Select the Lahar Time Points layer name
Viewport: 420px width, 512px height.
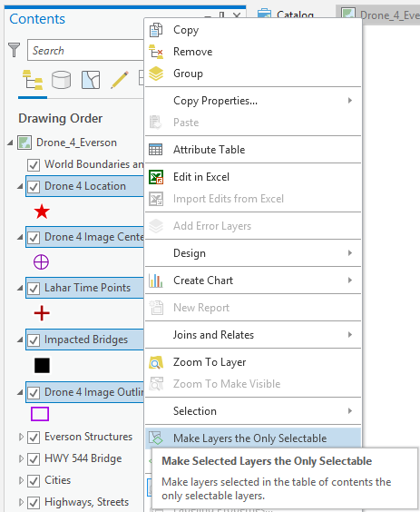87,288
